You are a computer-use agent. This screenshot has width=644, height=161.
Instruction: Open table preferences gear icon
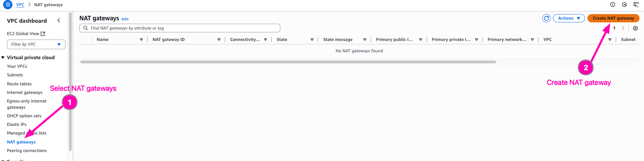(x=635, y=28)
